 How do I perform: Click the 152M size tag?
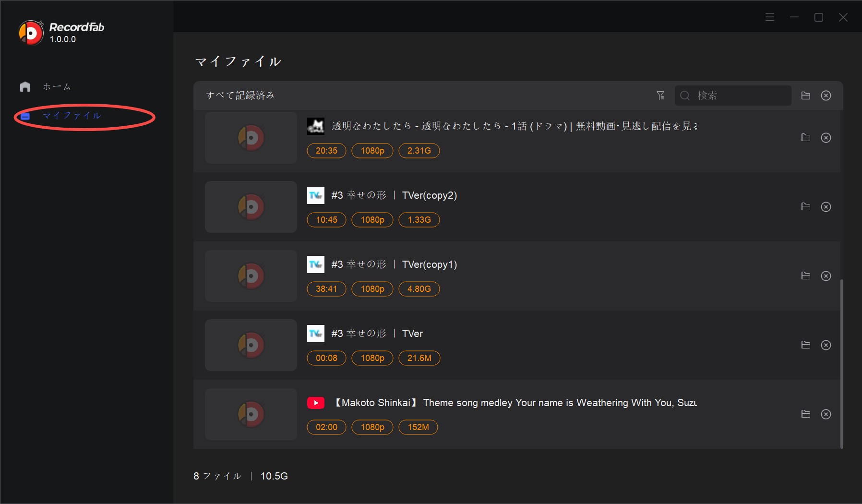click(418, 427)
